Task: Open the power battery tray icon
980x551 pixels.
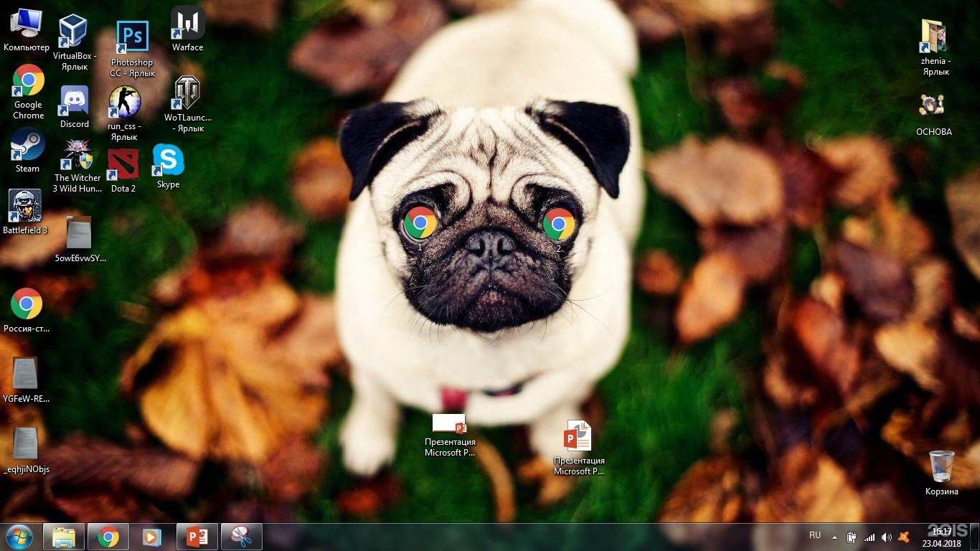Action: (852, 537)
